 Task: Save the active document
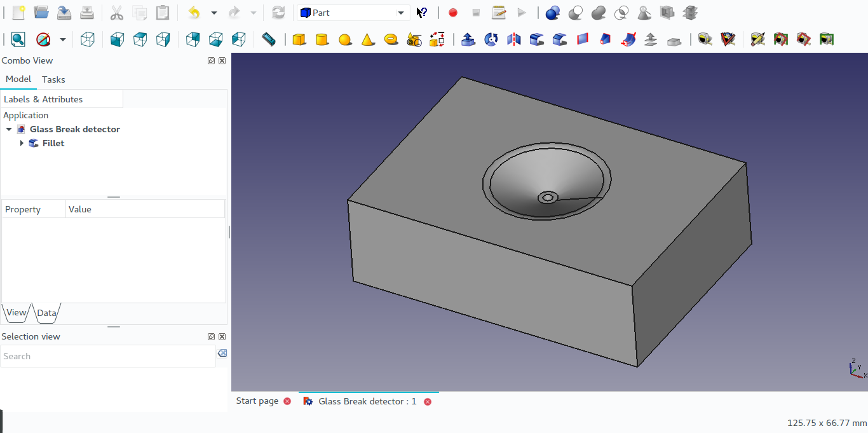(64, 13)
